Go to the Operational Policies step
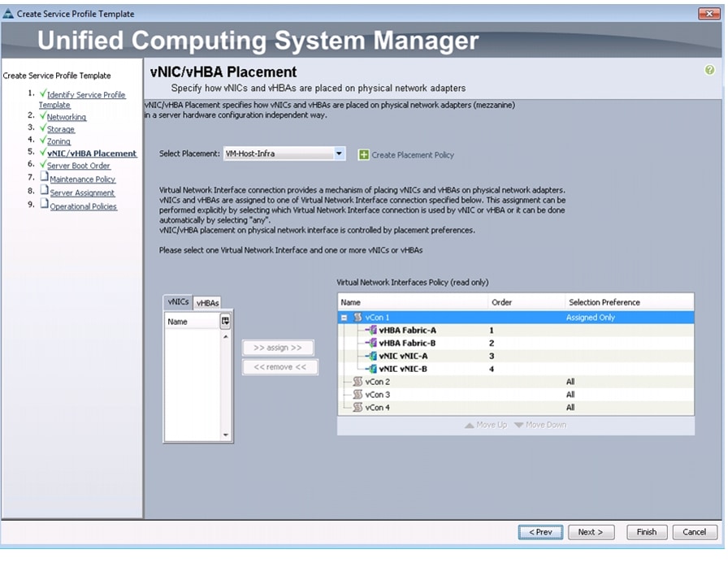The width and height of the screenshot is (728, 571). (84, 206)
